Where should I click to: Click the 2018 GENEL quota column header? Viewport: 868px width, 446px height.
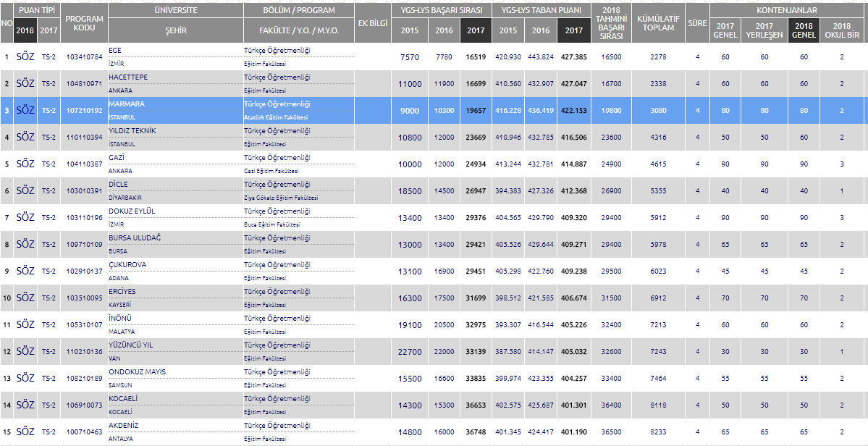[804, 30]
